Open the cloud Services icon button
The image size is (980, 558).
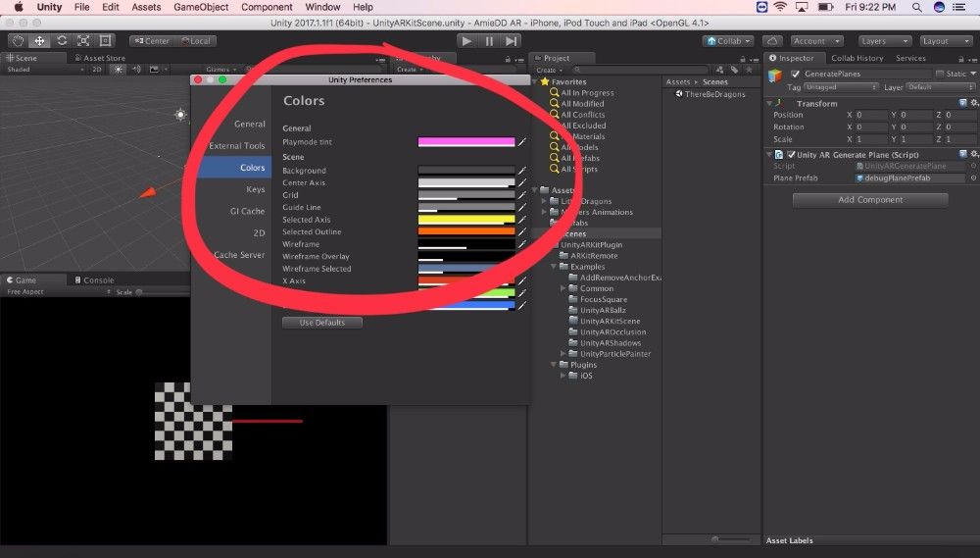(772, 40)
